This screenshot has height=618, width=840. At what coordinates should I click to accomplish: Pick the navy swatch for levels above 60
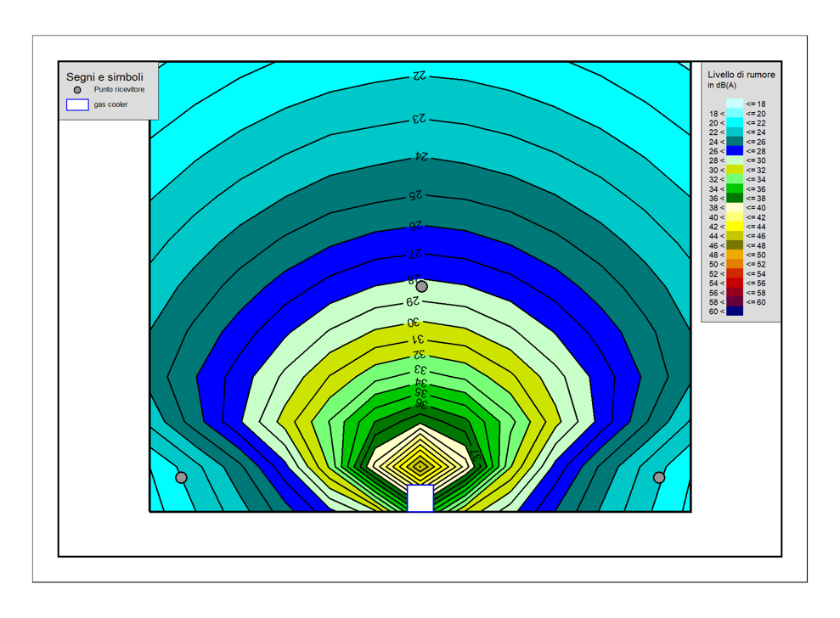pos(735,312)
